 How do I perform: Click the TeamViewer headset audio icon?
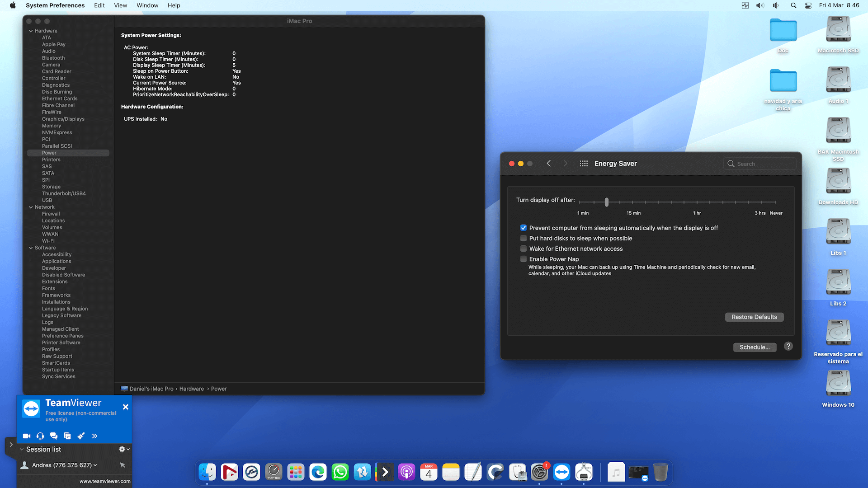click(x=40, y=436)
